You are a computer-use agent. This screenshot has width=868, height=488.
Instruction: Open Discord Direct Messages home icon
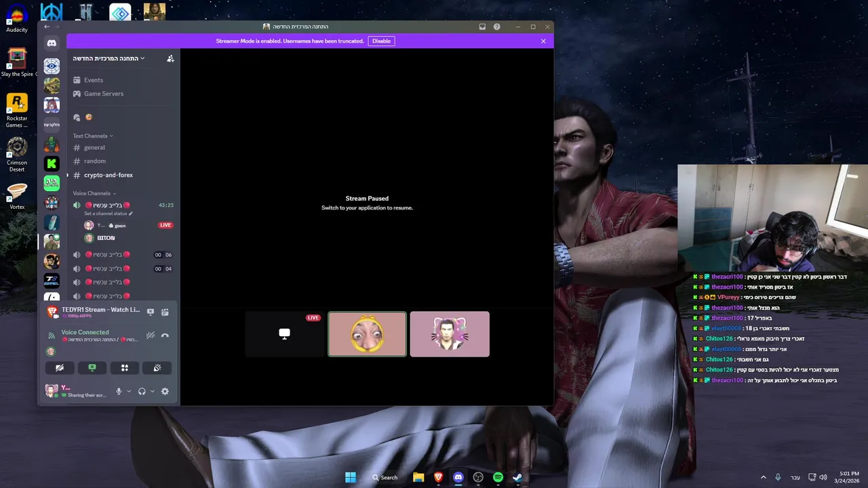[52, 43]
